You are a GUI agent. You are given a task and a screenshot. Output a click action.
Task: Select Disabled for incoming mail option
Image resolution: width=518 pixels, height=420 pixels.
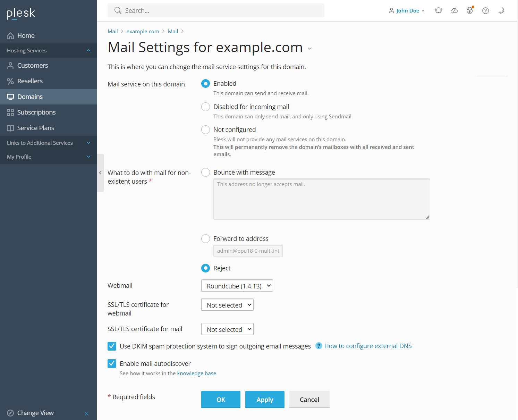point(206,107)
